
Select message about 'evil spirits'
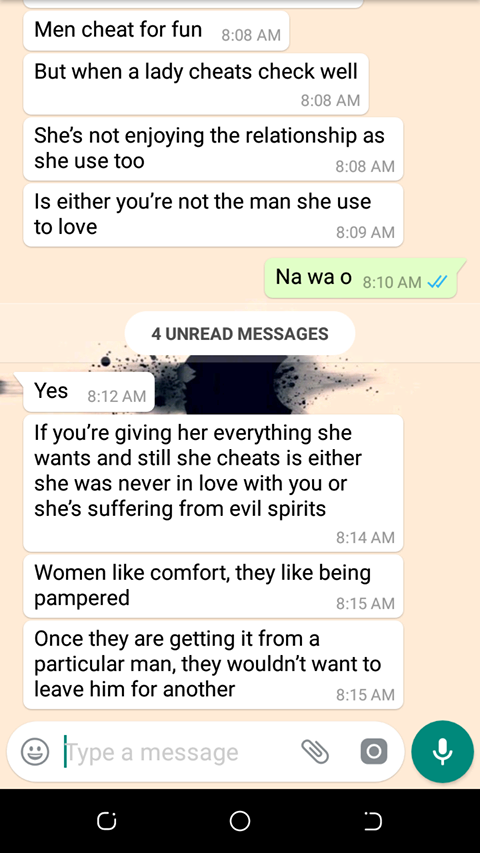[213, 483]
